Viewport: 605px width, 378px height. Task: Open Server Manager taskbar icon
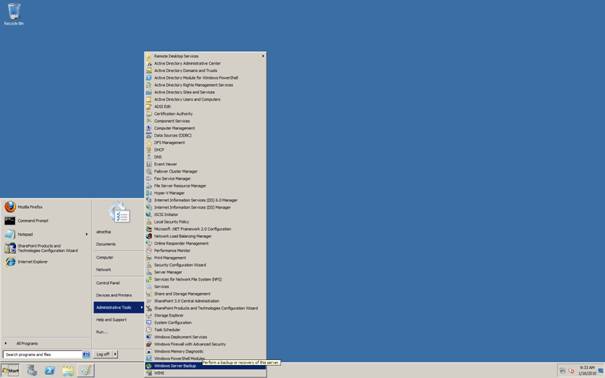point(32,371)
